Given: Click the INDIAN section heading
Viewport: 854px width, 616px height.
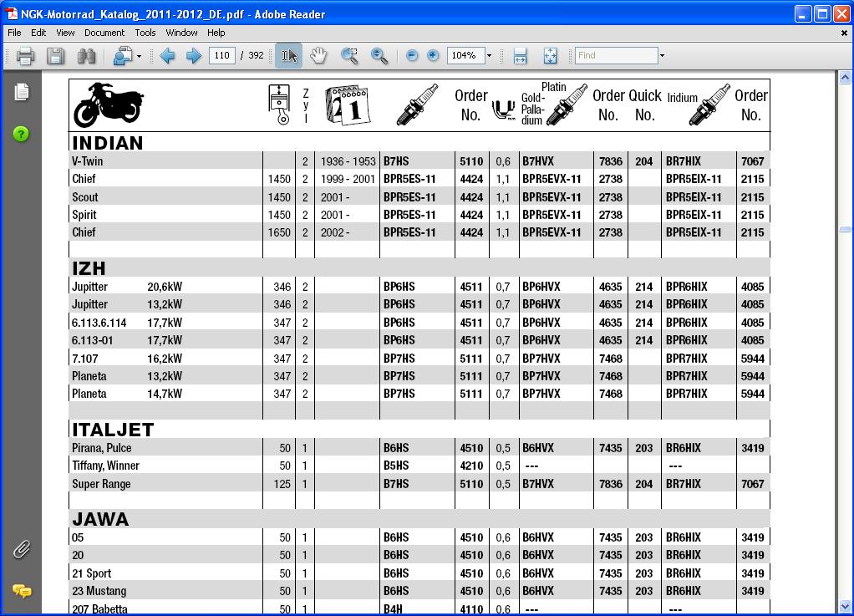Looking at the screenshot, I should click(x=107, y=143).
